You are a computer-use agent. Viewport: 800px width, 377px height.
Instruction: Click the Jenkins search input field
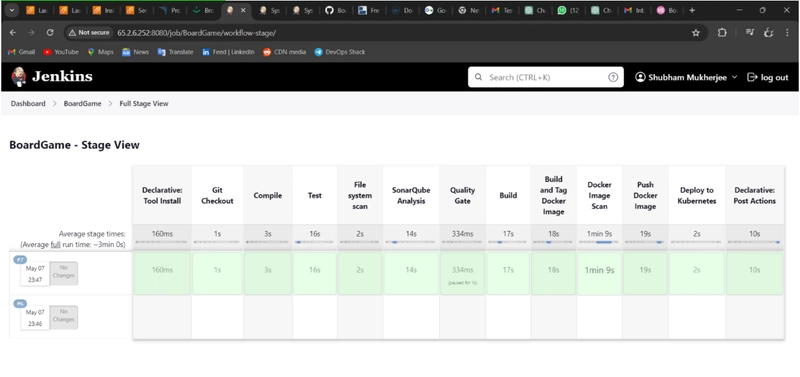coord(545,77)
